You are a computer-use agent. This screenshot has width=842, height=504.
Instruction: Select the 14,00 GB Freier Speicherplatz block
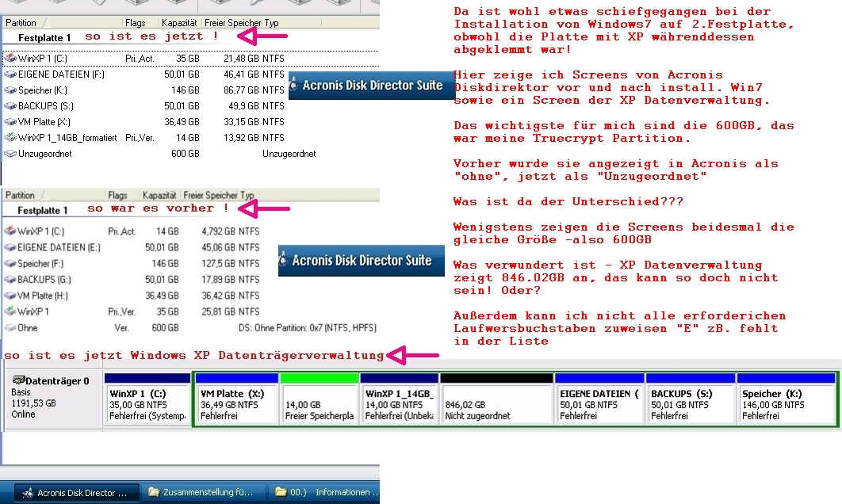pyautogui.click(x=320, y=400)
